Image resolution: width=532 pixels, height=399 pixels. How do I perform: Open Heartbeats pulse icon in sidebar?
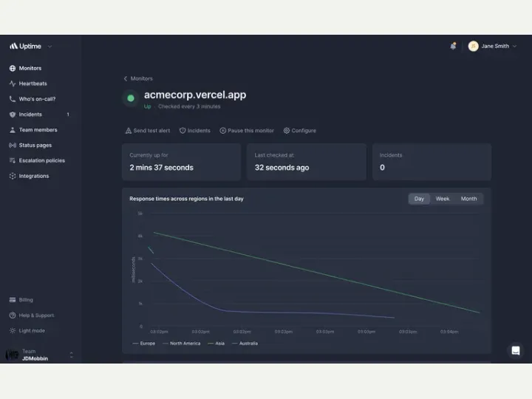[13, 83]
